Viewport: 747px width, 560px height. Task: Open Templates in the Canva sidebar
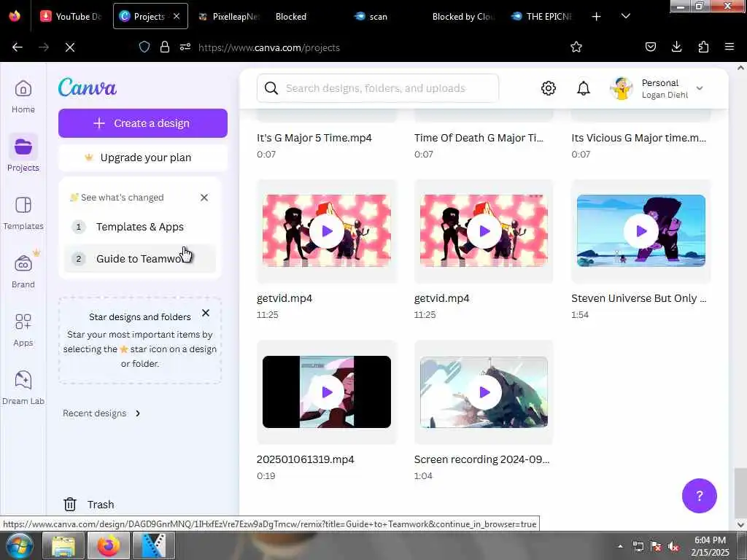pos(23,214)
